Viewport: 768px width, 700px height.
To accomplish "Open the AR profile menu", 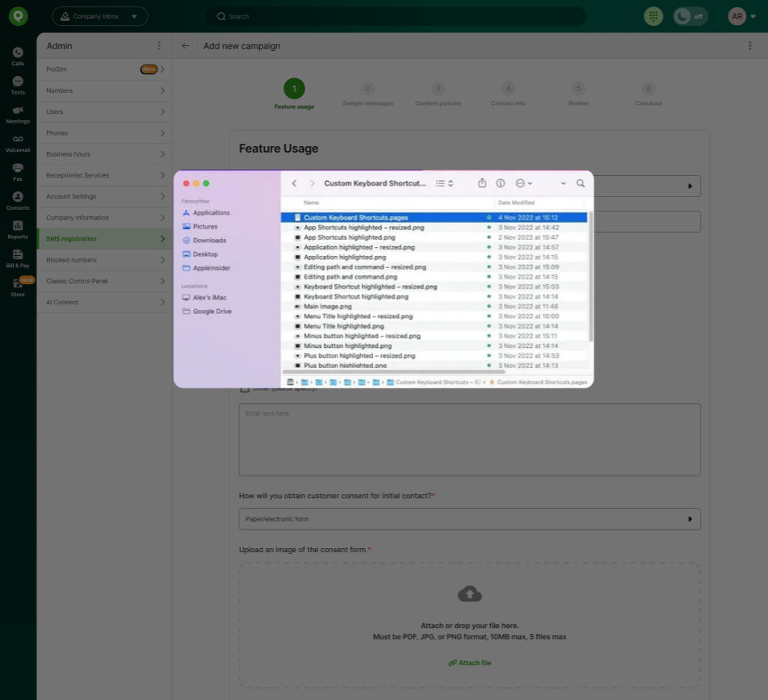I will click(x=740, y=16).
